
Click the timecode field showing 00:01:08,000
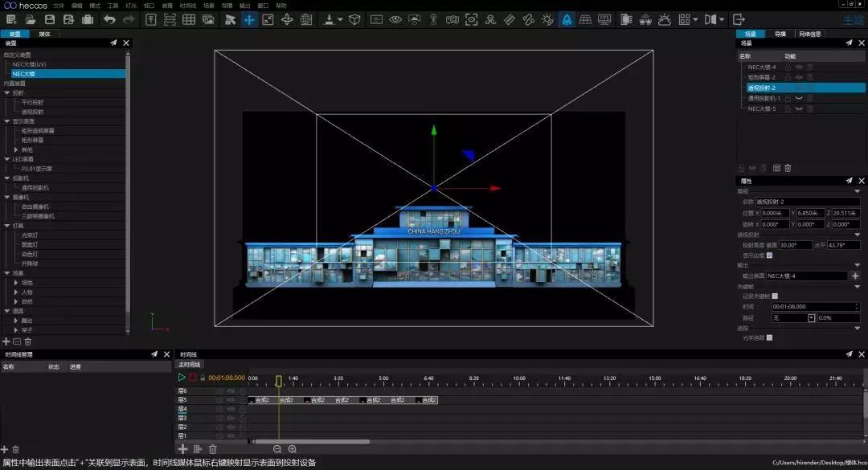pos(227,378)
